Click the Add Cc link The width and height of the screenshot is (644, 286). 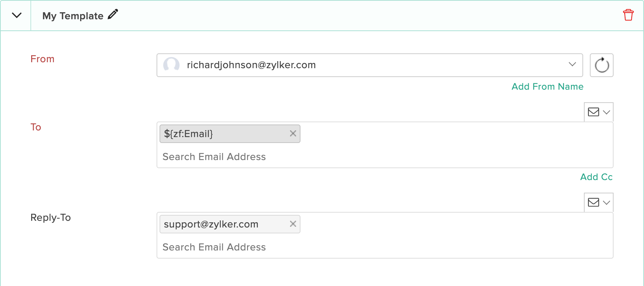597,177
